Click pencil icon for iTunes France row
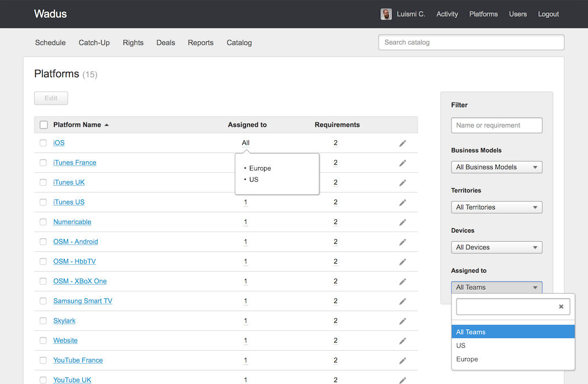Image resolution: width=588 pixels, height=384 pixels. 402,163
